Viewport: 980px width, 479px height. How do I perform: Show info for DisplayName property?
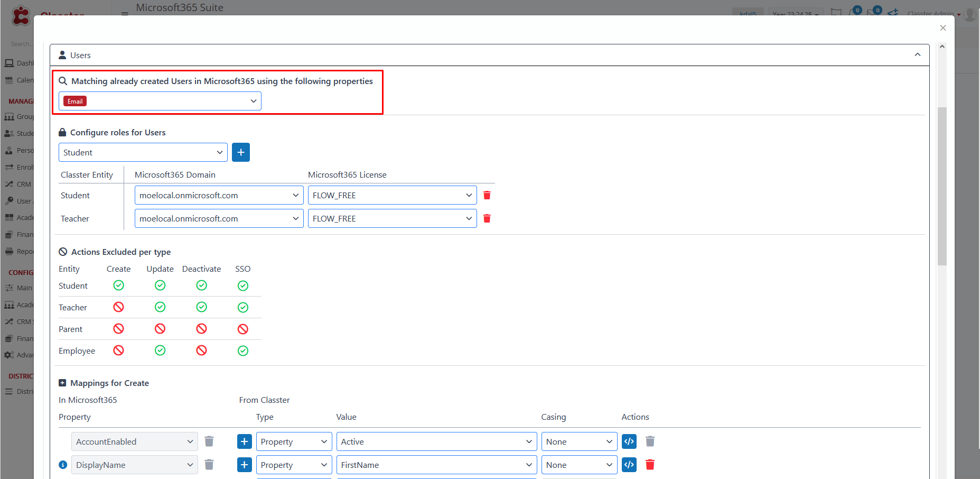point(63,465)
